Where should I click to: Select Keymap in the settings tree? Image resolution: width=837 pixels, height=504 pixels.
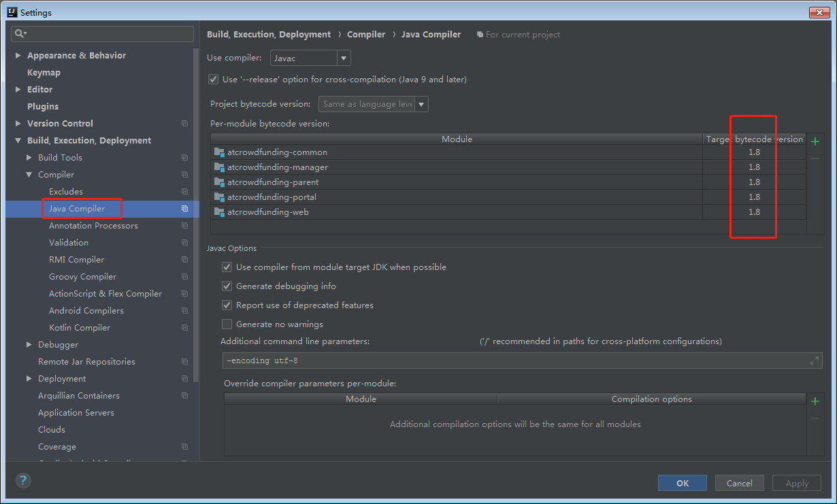click(x=44, y=73)
